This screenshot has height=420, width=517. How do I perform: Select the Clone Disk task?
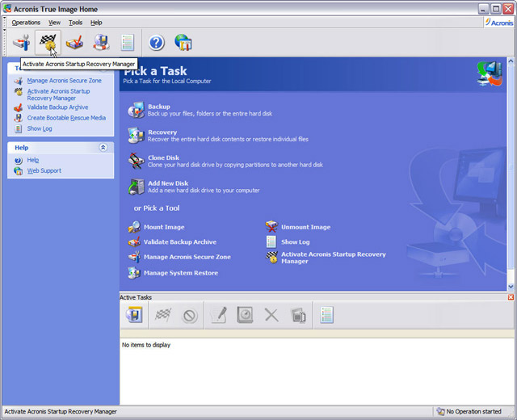pos(163,157)
